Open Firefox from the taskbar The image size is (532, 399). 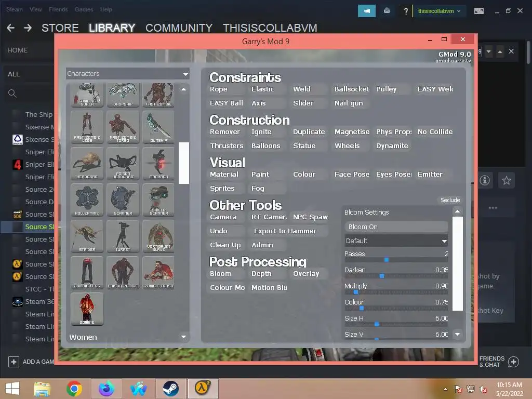point(106,389)
